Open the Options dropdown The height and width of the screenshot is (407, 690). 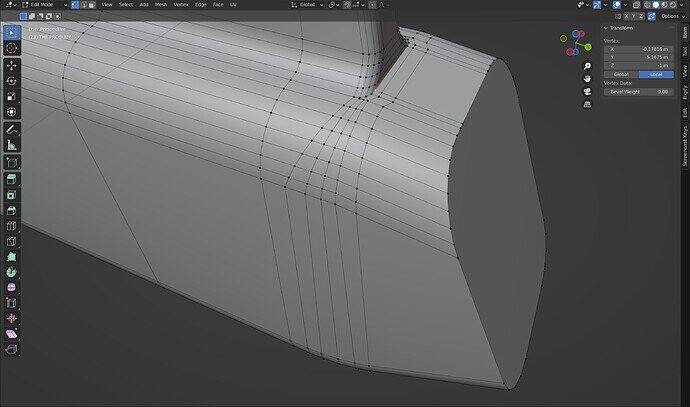tap(673, 16)
